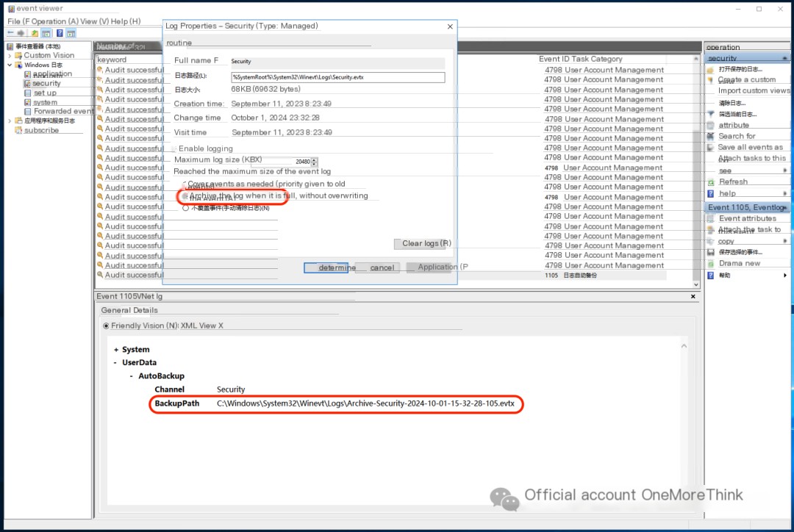Select the Friendly Vision radio button
Viewport: 794px width, 532px height.
[106, 326]
